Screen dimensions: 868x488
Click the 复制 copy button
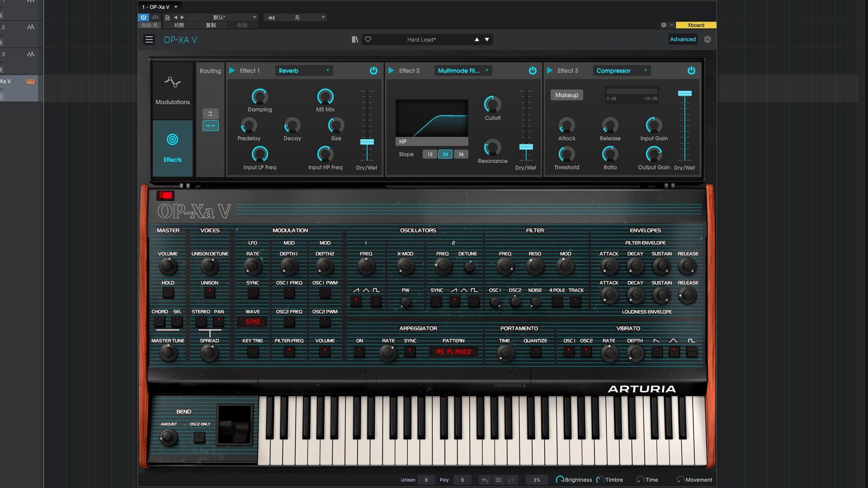click(211, 25)
